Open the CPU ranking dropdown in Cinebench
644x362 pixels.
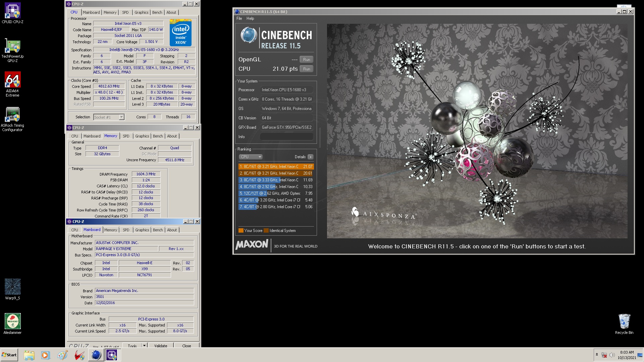251,157
